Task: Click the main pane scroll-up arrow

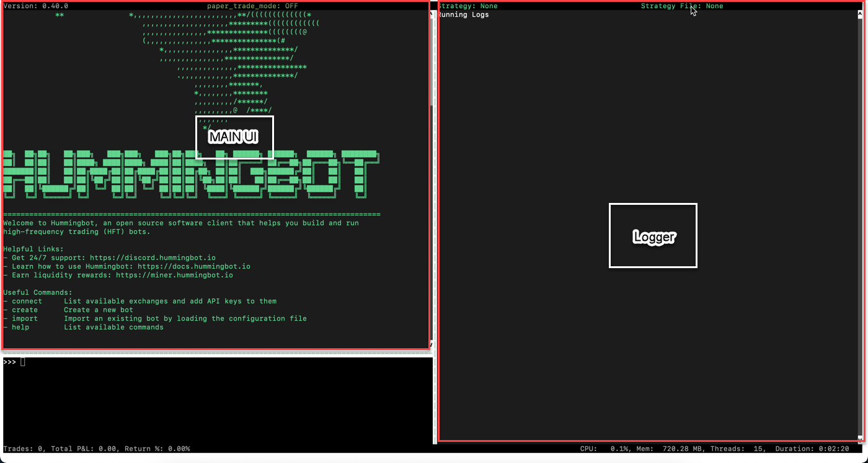Action: pos(432,14)
